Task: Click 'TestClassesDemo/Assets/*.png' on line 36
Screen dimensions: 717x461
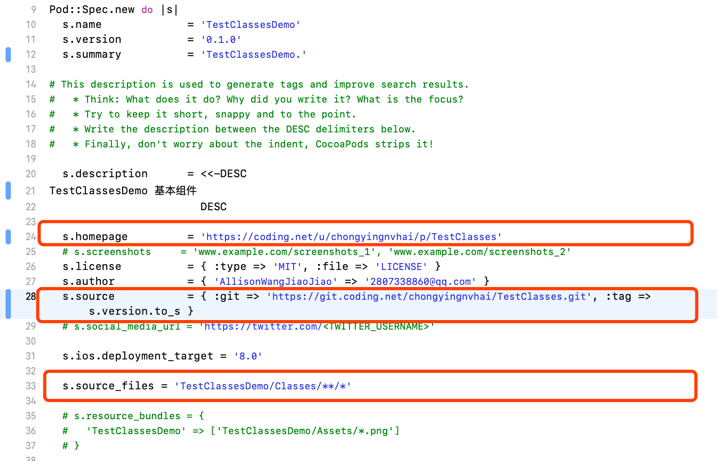Action: pyautogui.click(x=305, y=431)
